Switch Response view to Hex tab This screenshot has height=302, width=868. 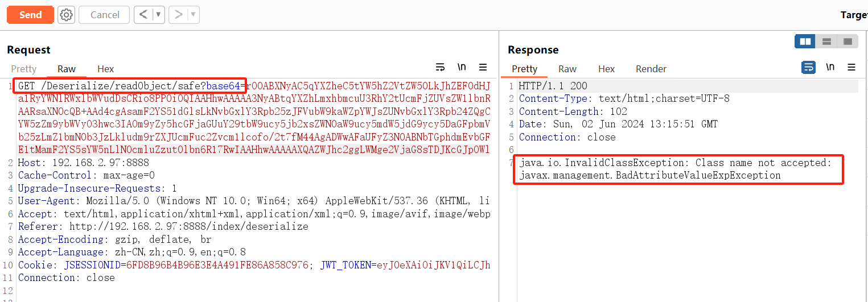pyautogui.click(x=606, y=69)
